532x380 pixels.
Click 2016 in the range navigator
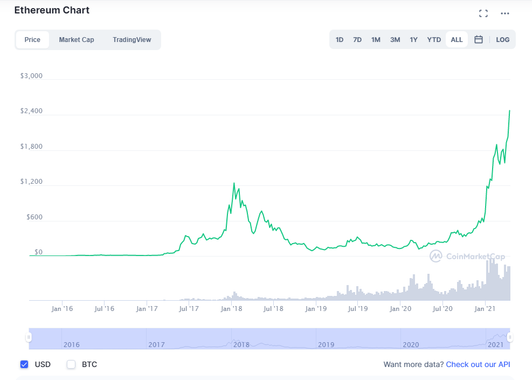click(x=72, y=345)
